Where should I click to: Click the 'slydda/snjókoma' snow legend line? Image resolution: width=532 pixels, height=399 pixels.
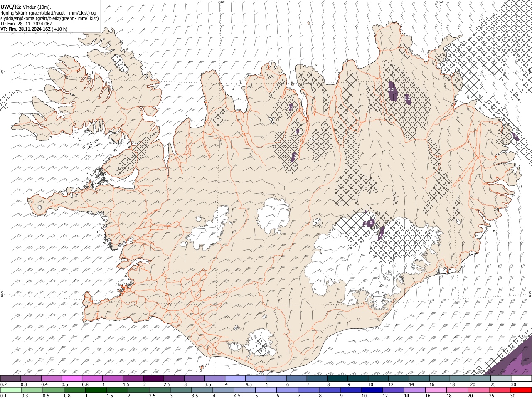49,18
